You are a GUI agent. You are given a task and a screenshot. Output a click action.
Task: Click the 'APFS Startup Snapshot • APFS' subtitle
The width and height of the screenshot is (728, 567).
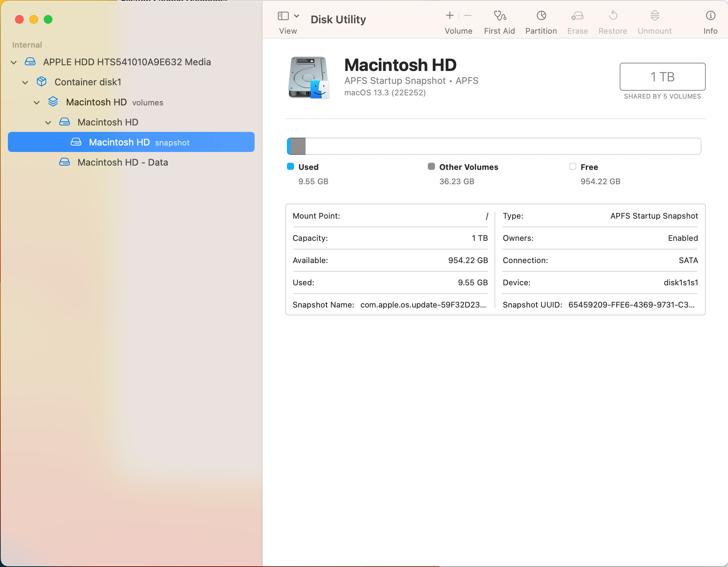click(x=411, y=81)
